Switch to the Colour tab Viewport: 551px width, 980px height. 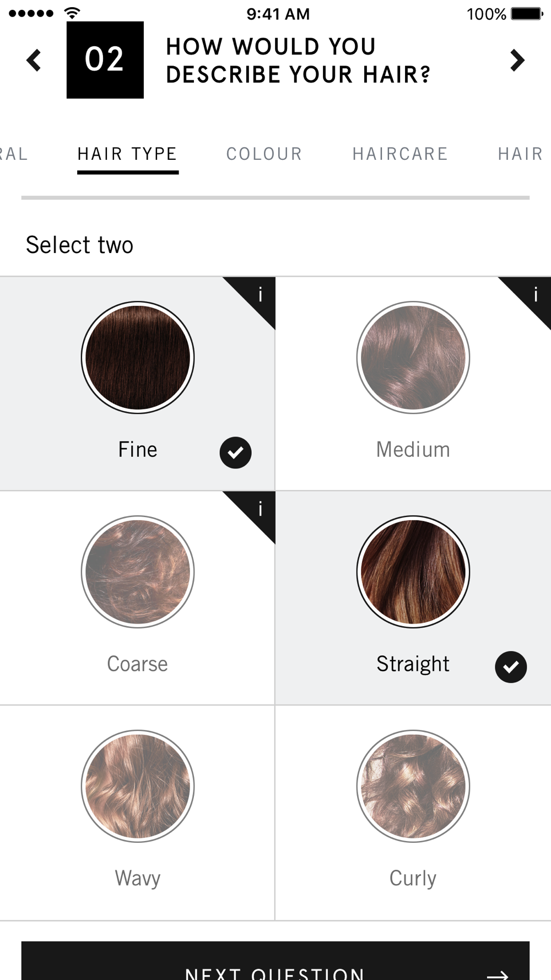tap(264, 154)
